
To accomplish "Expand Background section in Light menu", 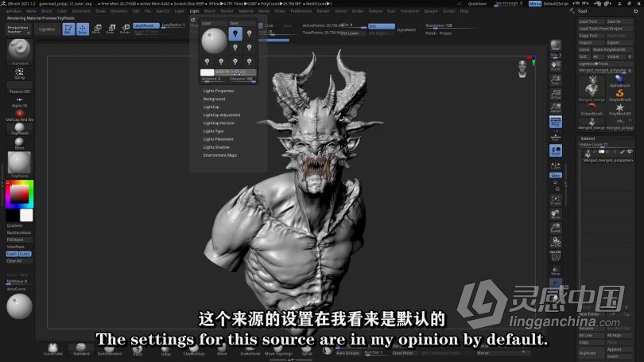I will pos(214,99).
